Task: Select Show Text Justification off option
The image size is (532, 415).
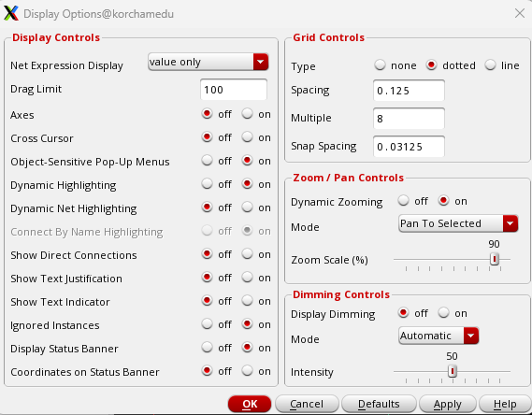Action: point(207,277)
